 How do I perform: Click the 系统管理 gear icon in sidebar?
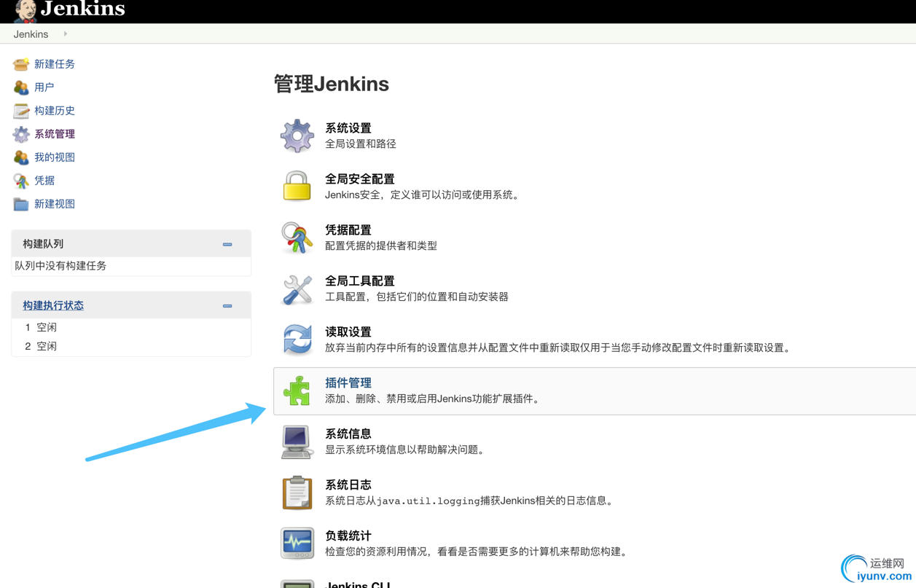[x=21, y=134]
